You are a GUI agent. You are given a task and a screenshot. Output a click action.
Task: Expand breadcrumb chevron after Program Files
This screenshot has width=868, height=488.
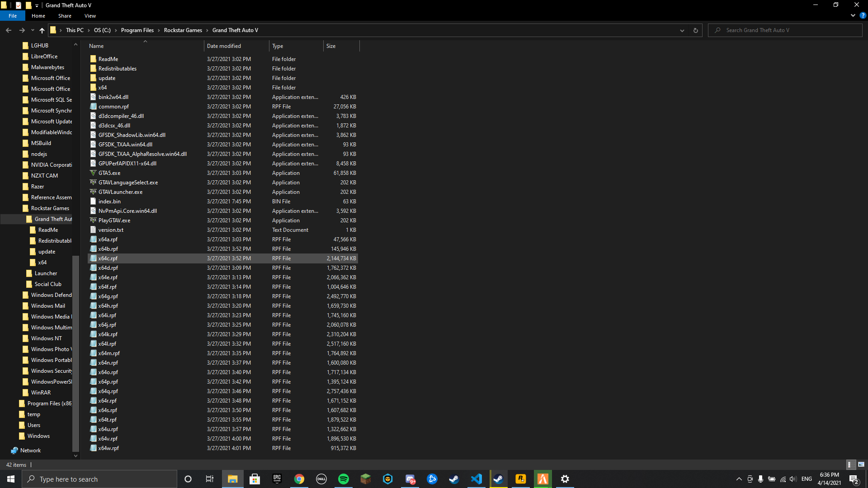coord(159,30)
